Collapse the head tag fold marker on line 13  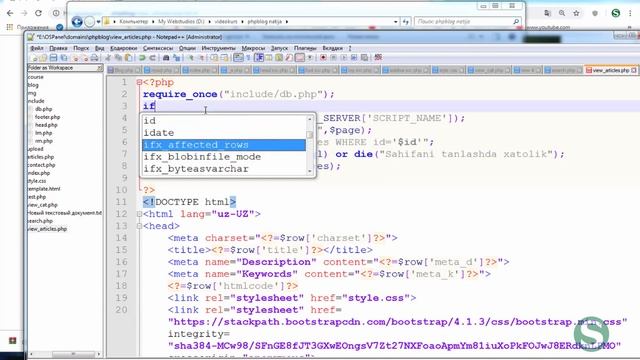pyautogui.click(x=139, y=226)
